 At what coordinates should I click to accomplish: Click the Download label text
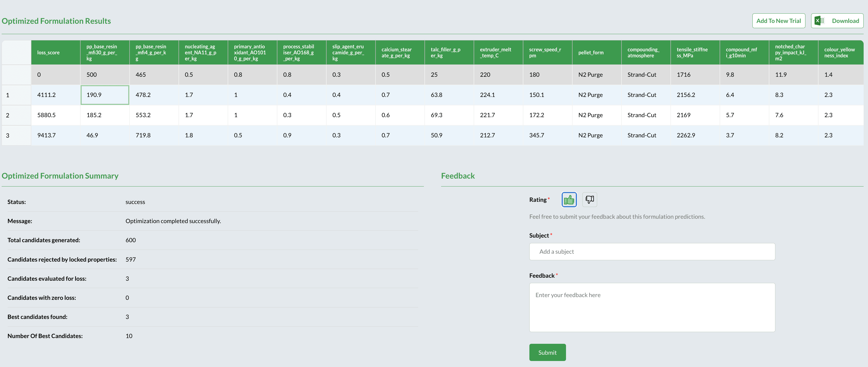coord(845,21)
